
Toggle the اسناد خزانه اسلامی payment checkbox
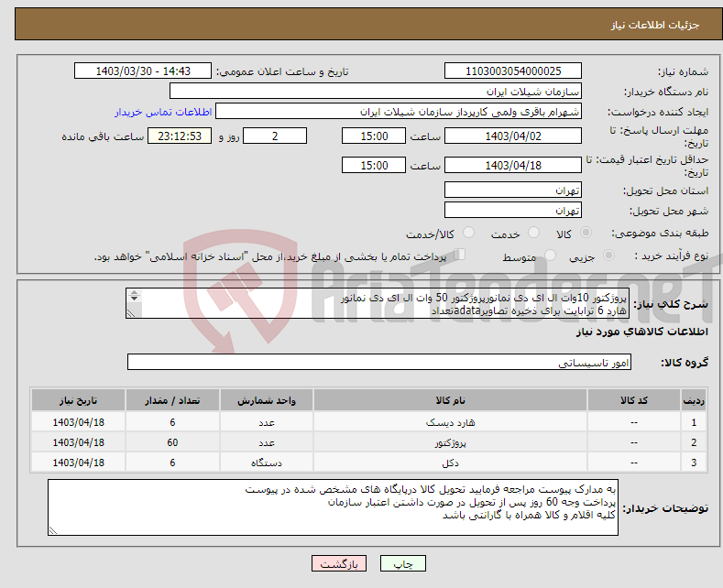tap(460, 255)
